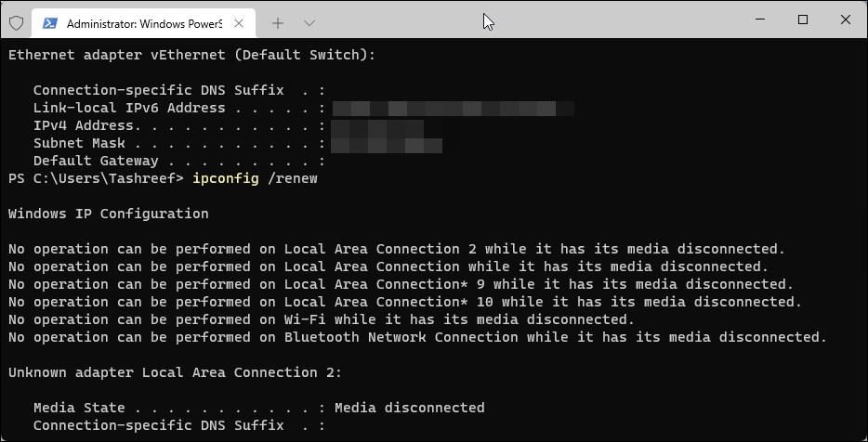The width and height of the screenshot is (868, 442).
Task: Close the Windows PowerShell tab
Action: 241,22
